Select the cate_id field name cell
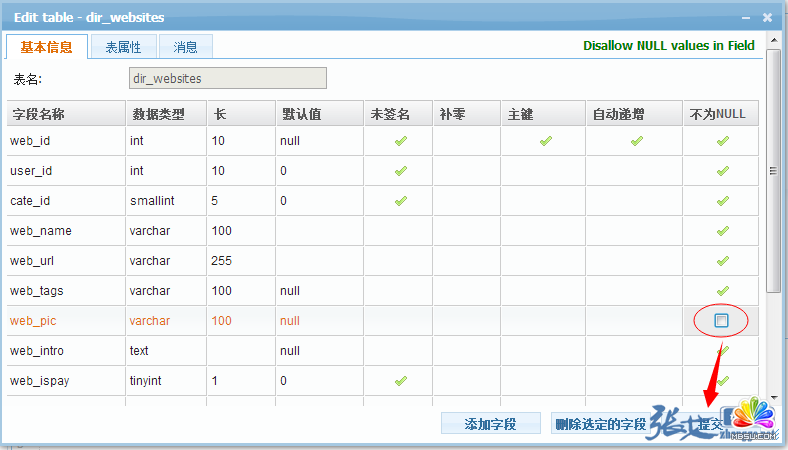Viewport: 788px width, 450px height. coord(66,201)
